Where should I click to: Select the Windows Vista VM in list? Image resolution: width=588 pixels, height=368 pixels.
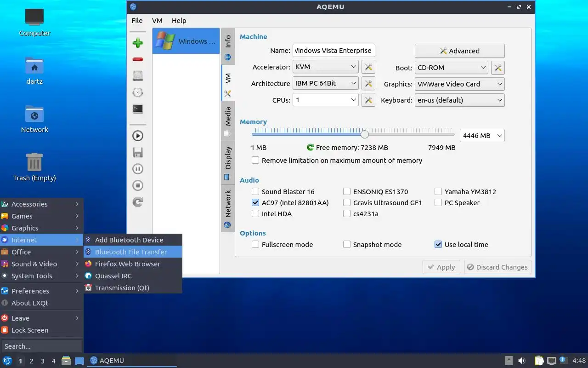pyautogui.click(x=186, y=41)
